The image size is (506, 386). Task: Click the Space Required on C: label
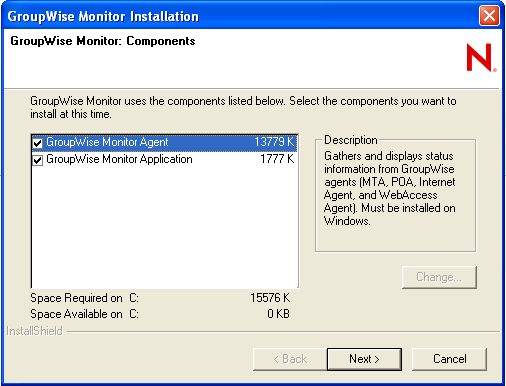click(x=84, y=298)
